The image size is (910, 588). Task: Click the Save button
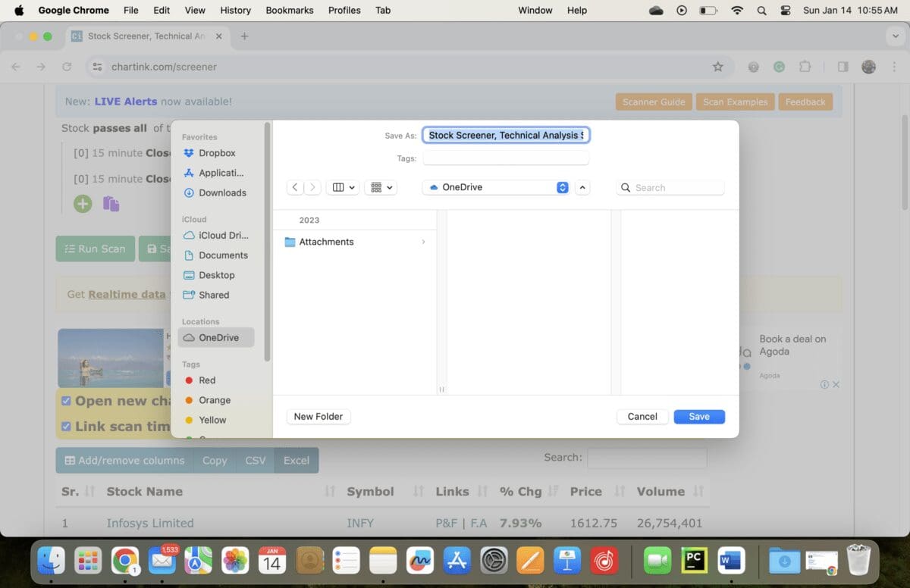[x=698, y=416]
